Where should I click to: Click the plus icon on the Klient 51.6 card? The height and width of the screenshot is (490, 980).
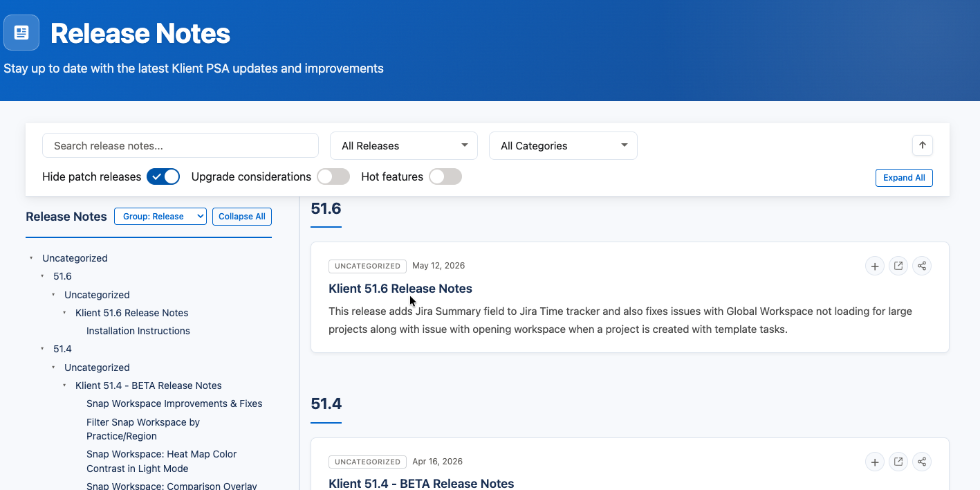click(x=875, y=266)
